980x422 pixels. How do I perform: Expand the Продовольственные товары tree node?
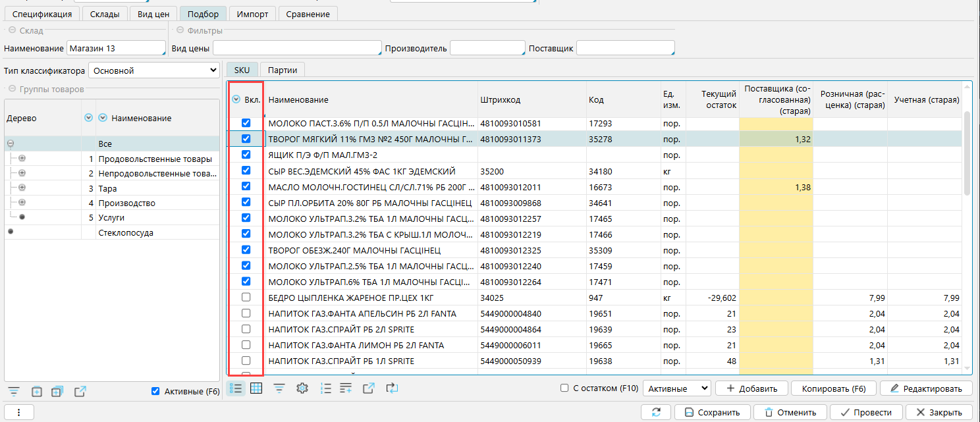pyautogui.click(x=22, y=159)
